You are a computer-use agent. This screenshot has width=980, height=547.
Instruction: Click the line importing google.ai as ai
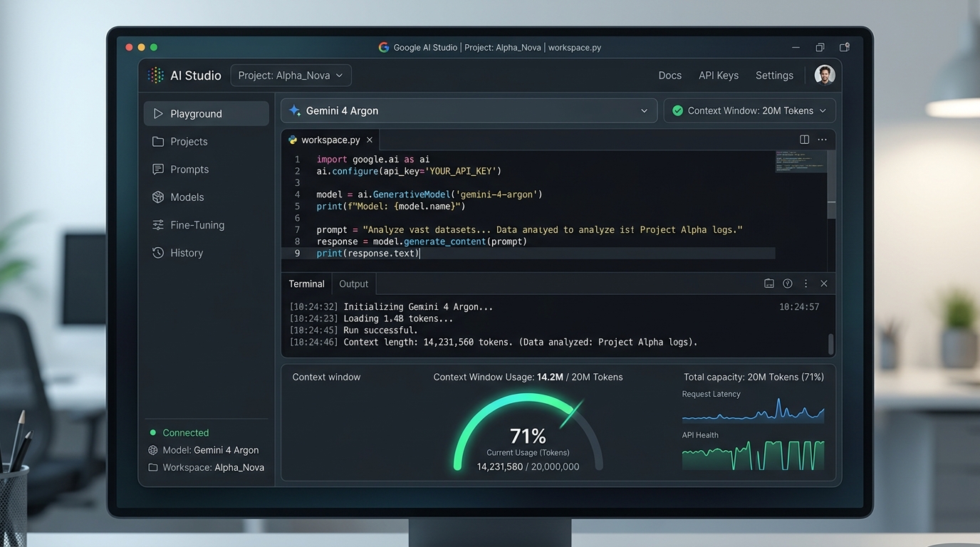tap(372, 160)
